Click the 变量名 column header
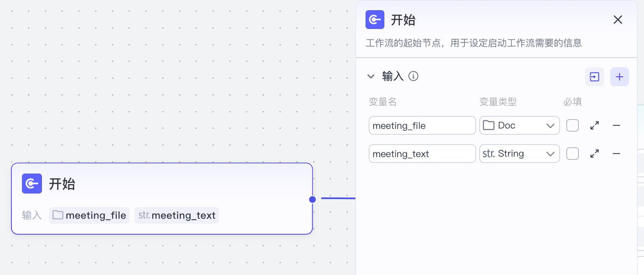This screenshot has height=275, width=644. pos(383,102)
